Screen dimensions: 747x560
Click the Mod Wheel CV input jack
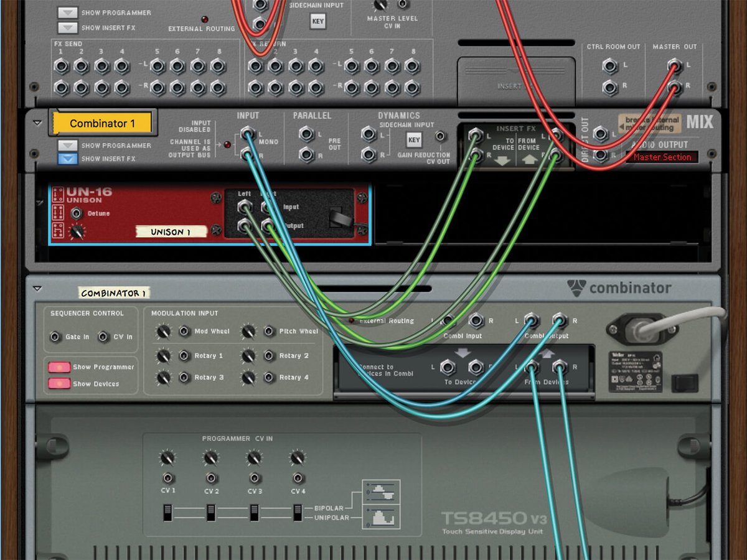(184, 330)
